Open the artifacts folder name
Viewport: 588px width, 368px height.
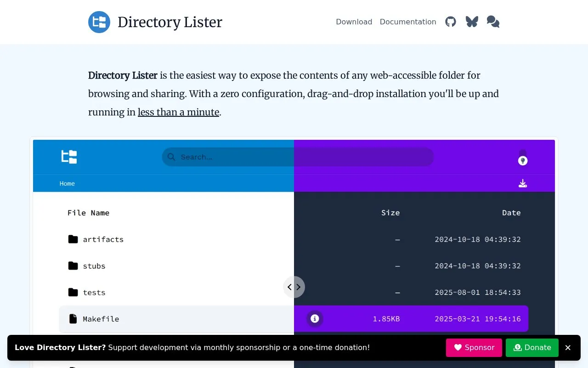(103, 239)
